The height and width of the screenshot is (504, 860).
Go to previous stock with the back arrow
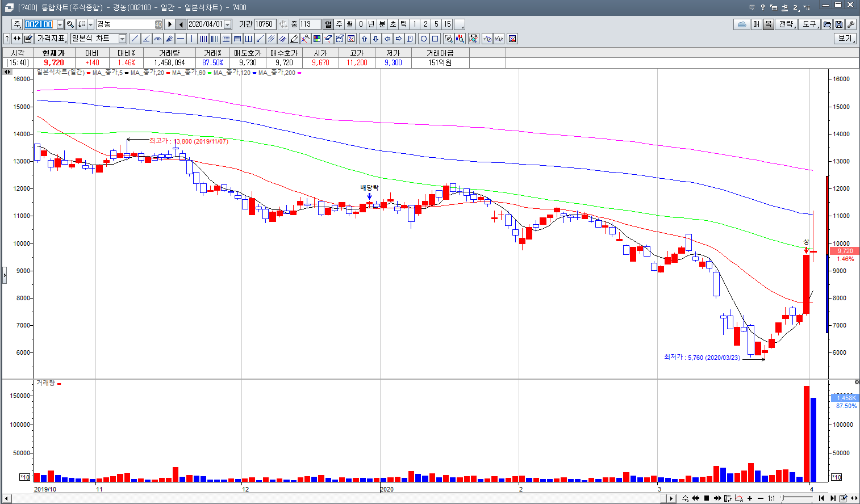coord(181,24)
